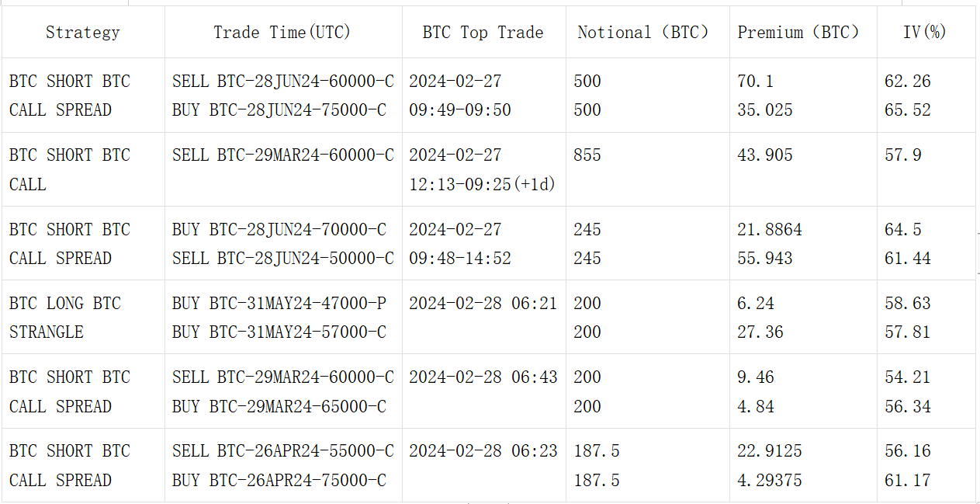
Task: Select the 2024-02-28 06:43 timestamp
Action: click(x=483, y=377)
